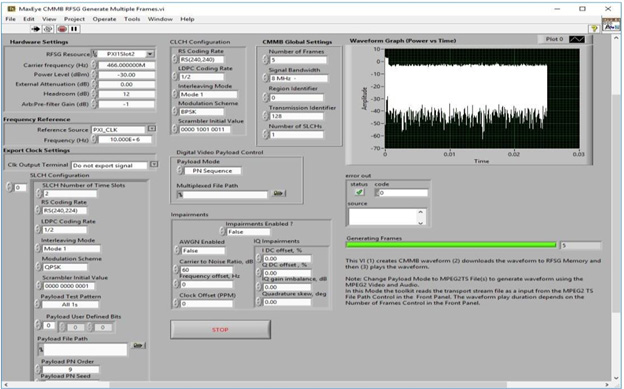Viewport: 624px width, 389px height.
Task: Click the Run Continuously toolbar icon
Action: pos(48,29)
